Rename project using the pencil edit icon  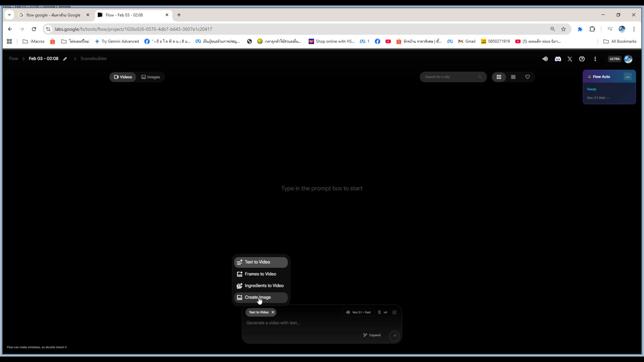(x=65, y=58)
